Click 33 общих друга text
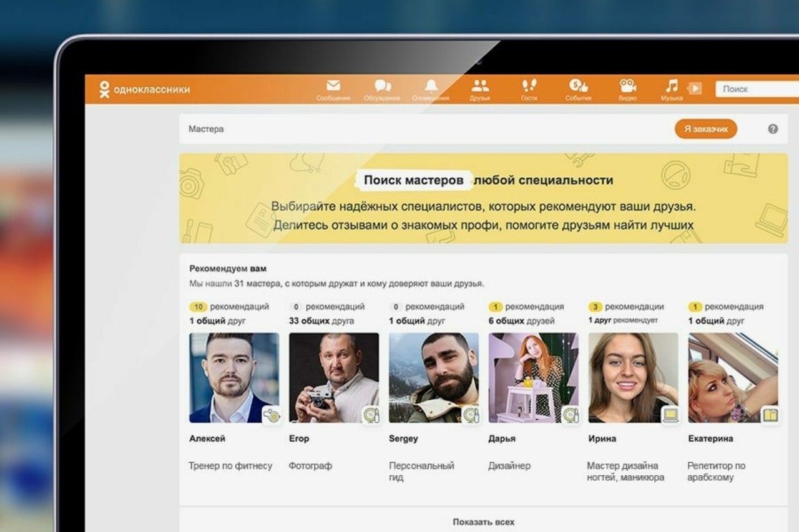 (x=321, y=321)
